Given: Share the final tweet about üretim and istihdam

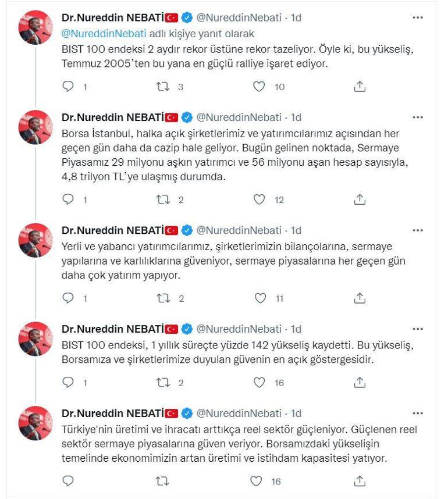Looking at the screenshot, I should click(360, 481).
